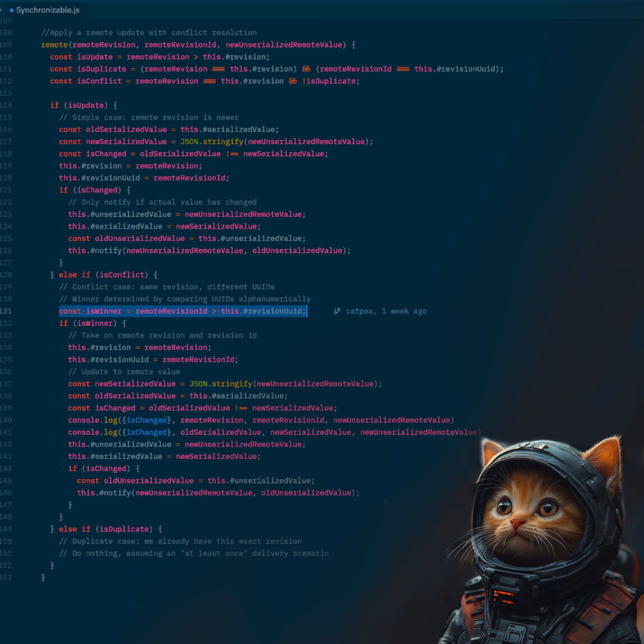Select line number 109 in the gutter
The image size is (644, 644).
coord(6,45)
